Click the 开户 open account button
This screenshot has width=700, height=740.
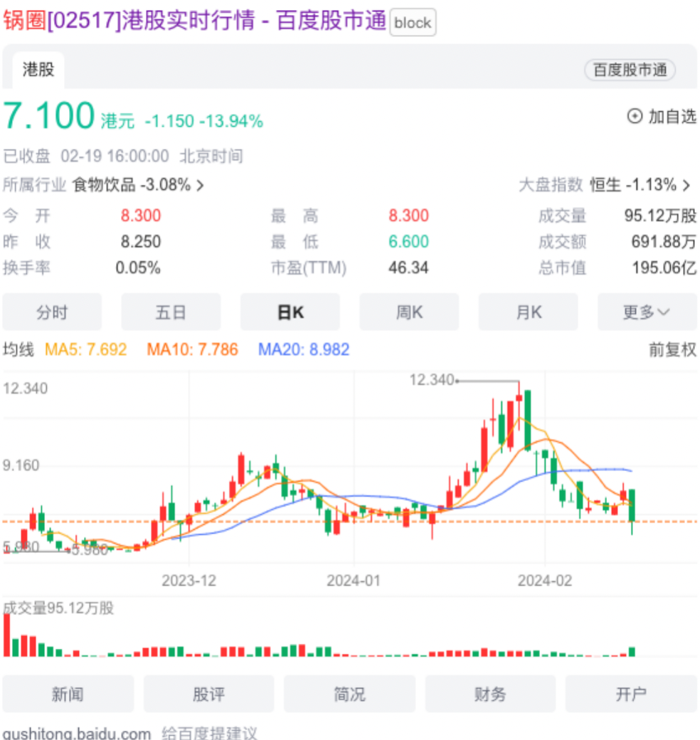point(631,694)
